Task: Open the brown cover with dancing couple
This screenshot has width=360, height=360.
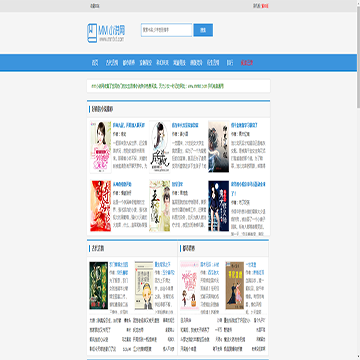Action: (x=235, y=285)
